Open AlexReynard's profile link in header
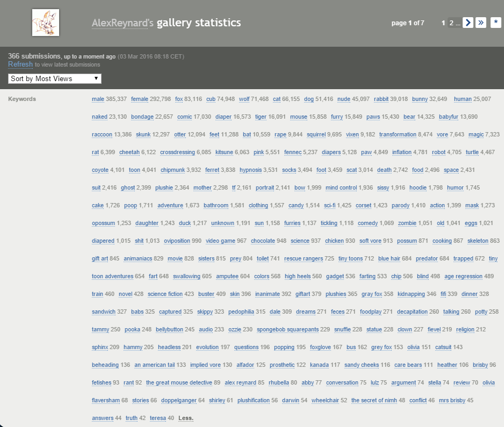The image size is (504, 427). point(123,23)
